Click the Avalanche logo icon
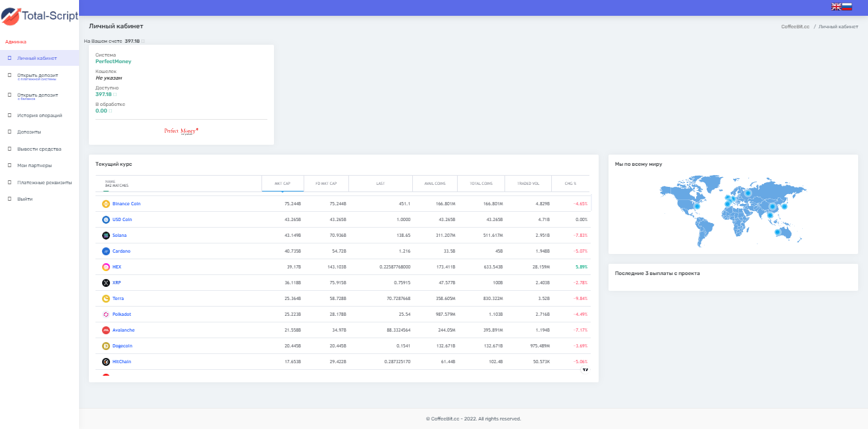868x429 pixels. tap(105, 330)
